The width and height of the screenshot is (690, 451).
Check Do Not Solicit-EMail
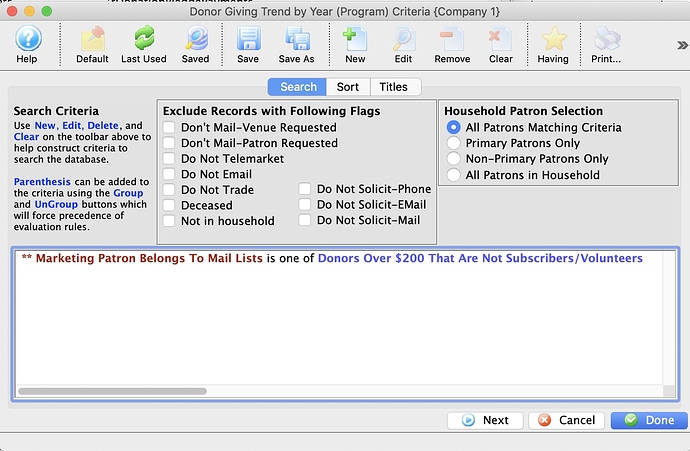pyautogui.click(x=305, y=204)
